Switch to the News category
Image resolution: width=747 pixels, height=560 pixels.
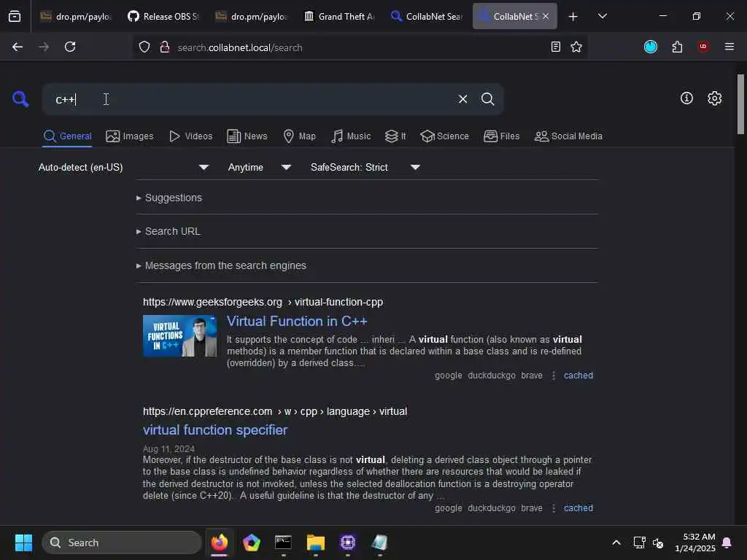[x=247, y=136]
